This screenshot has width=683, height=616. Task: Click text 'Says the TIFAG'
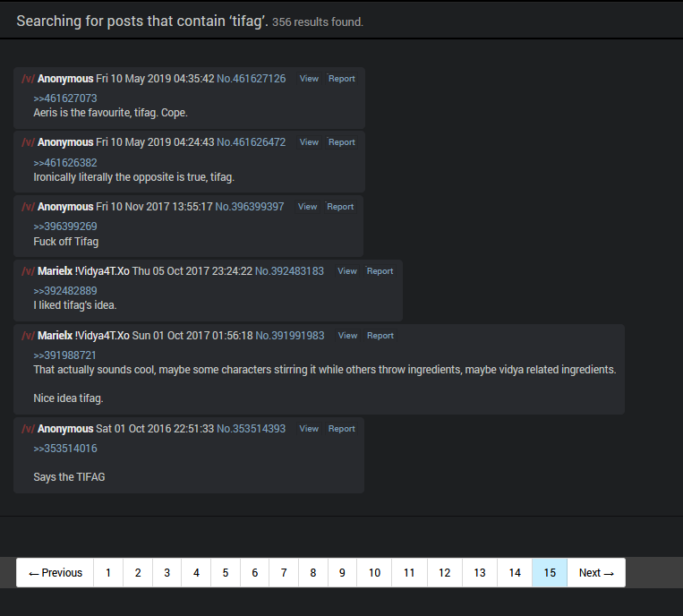(x=69, y=477)
